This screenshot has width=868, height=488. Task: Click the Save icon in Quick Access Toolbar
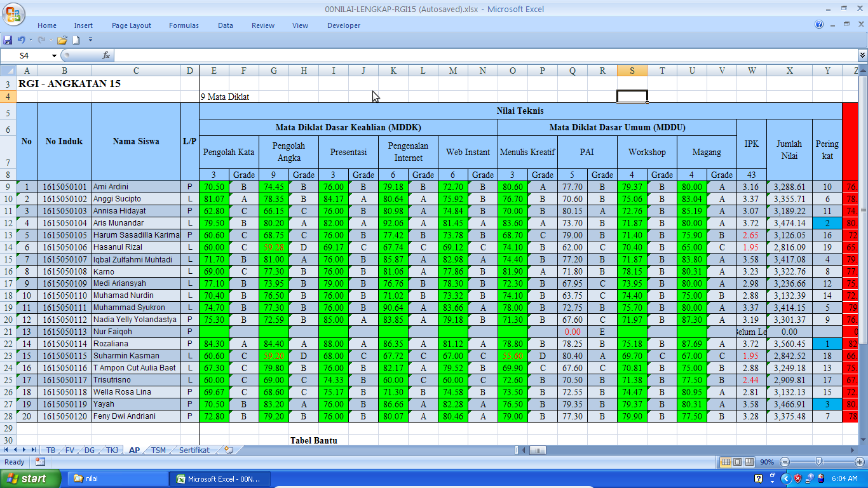coord(8,40)
